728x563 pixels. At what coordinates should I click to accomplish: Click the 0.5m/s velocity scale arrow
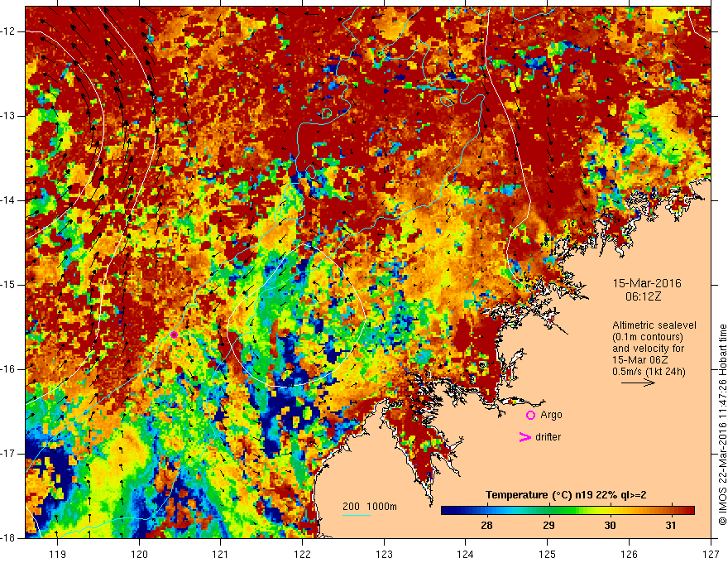click(x=638, y=383)
